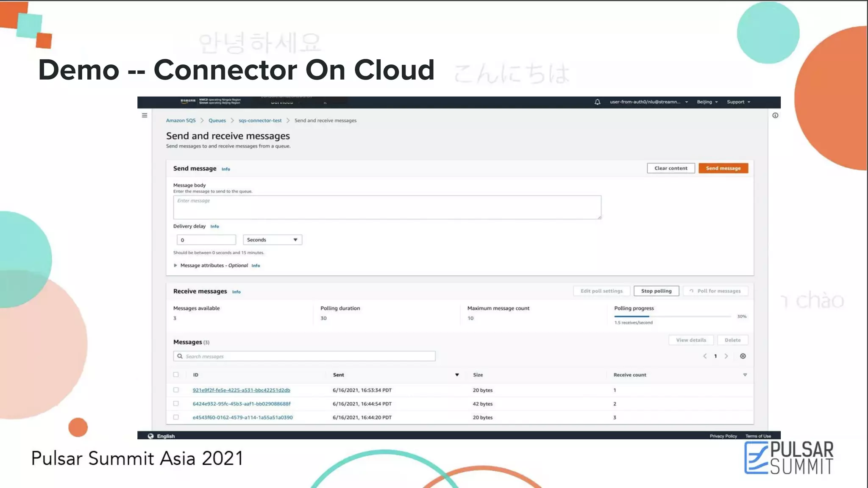Open the Support menu in top bar
This screenshot has width=868, height=488.
click(738, 102)
